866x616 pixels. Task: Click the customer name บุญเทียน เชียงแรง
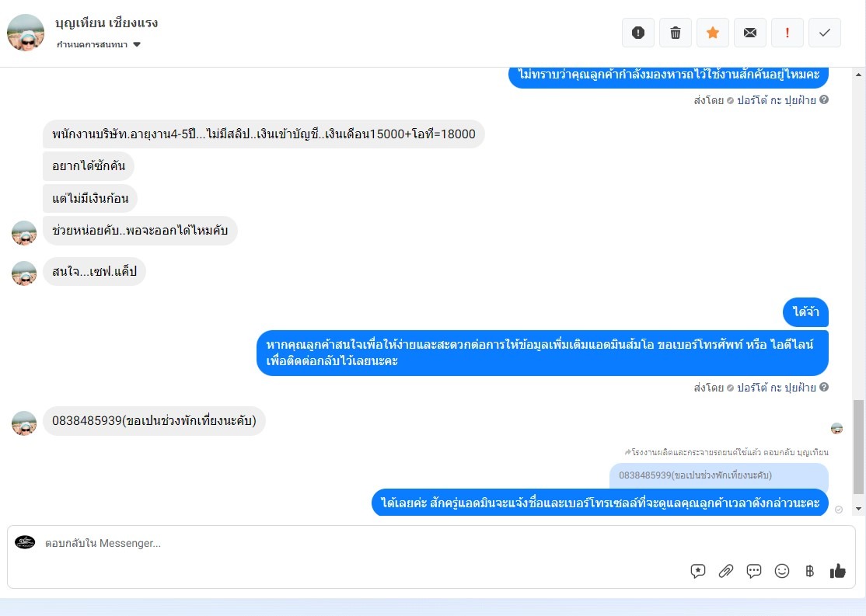click(107, 23)
